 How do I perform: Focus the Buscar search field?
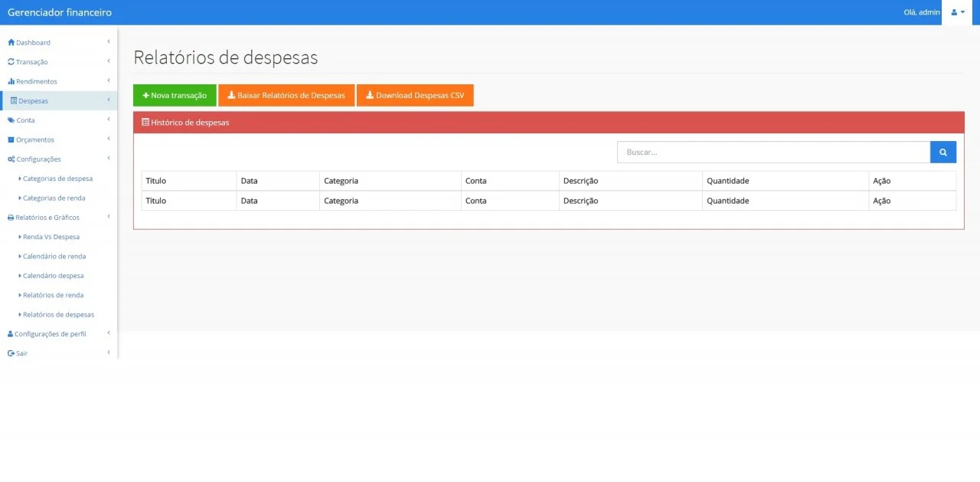(773, 152)
